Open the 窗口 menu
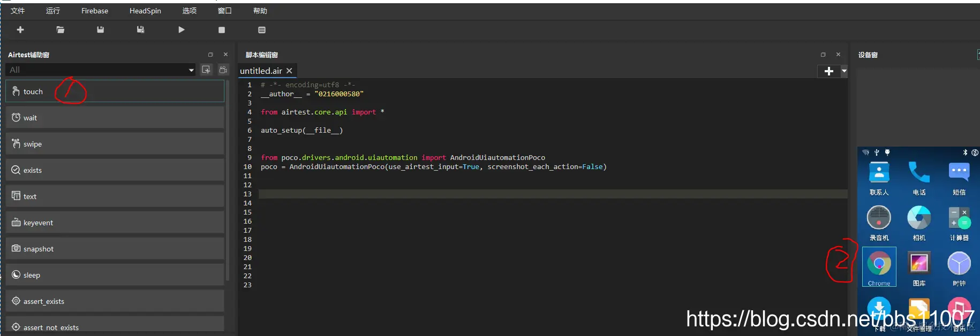The height and width of the screenshot is (336, 980). (x=224, y=11)
